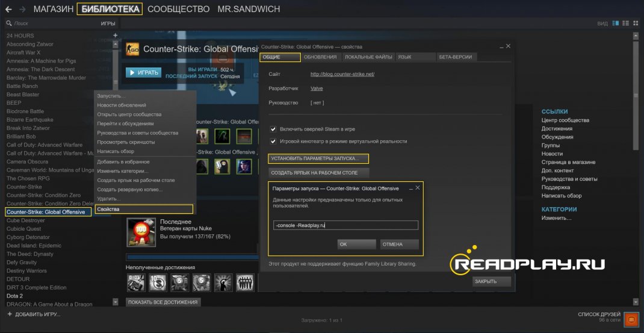644x333 pixels.
Task: Open second locked achievement icon with 10
Action: [158, 282]
